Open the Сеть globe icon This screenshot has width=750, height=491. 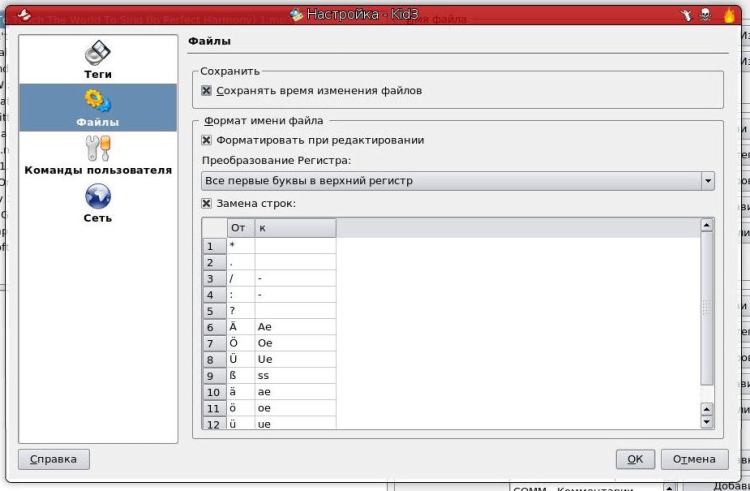tap(98, 196)
